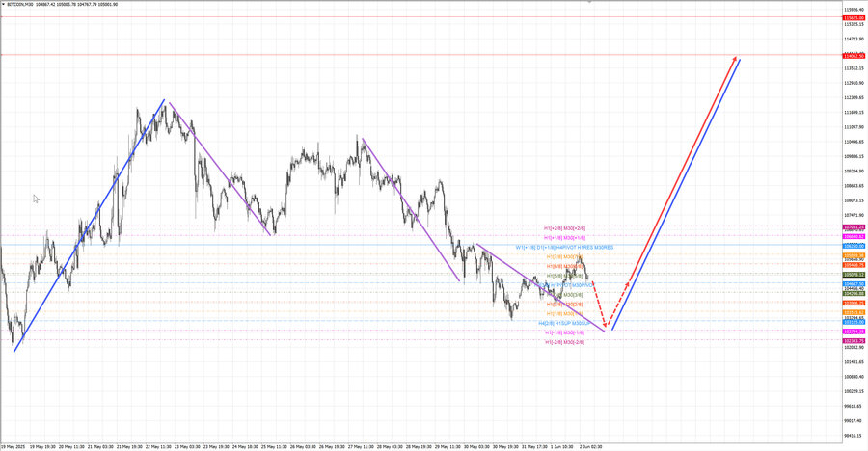This screenshot has height=451, width=868.
Task: Click the 115926.40 price scale value
Action: pos(854,10)
